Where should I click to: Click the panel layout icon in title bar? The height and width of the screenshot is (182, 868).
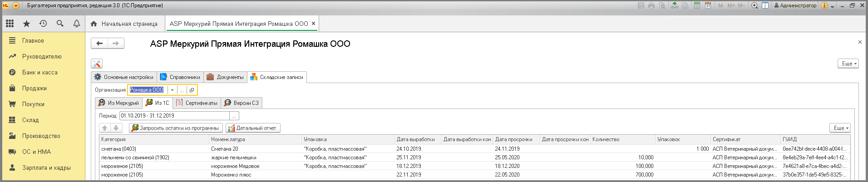[x=765, y=5]
